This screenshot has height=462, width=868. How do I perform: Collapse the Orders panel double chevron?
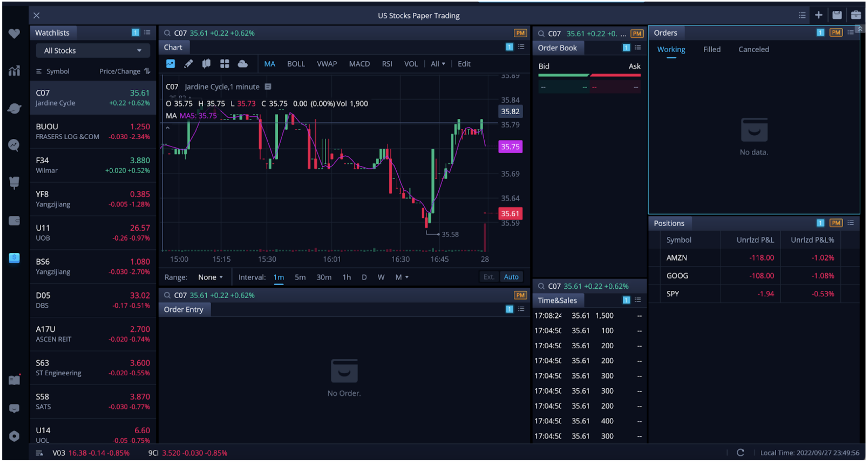tap(860, 29)
